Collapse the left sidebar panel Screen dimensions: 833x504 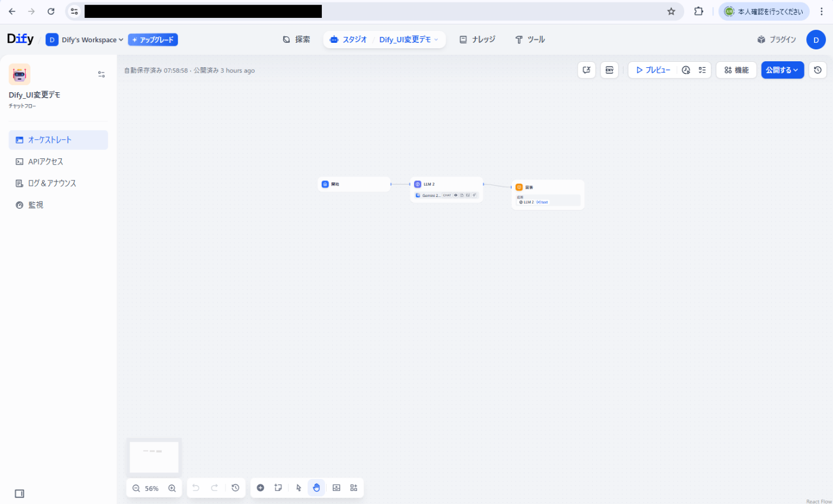click(20, 493)
